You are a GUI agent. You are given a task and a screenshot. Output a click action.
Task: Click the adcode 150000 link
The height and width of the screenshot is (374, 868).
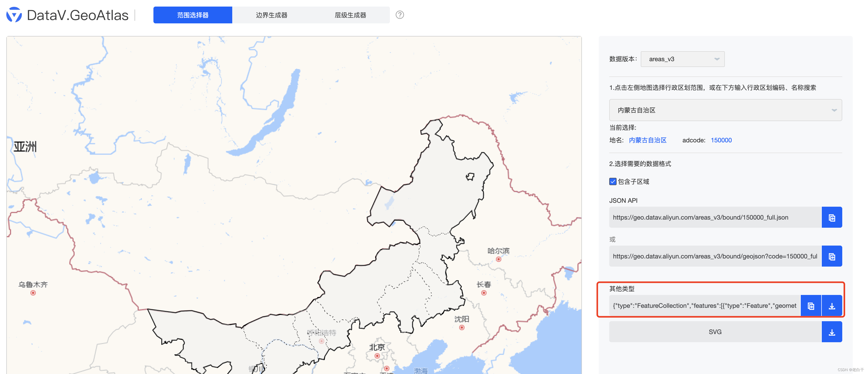(721, 140)
